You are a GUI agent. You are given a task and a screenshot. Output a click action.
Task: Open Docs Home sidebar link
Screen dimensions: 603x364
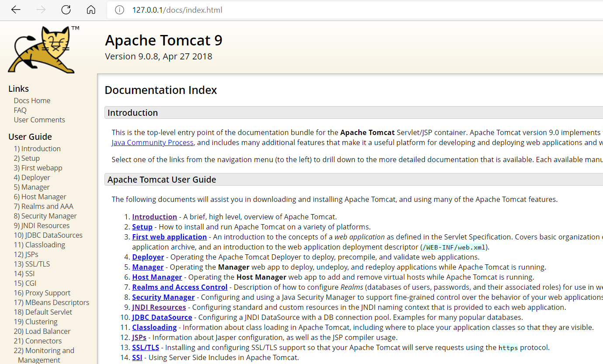(32, 101)
